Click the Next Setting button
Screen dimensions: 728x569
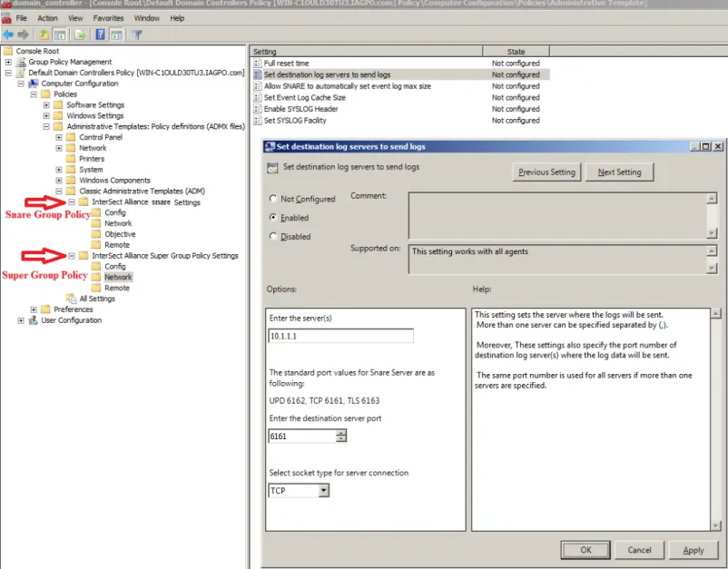point(619,172)
